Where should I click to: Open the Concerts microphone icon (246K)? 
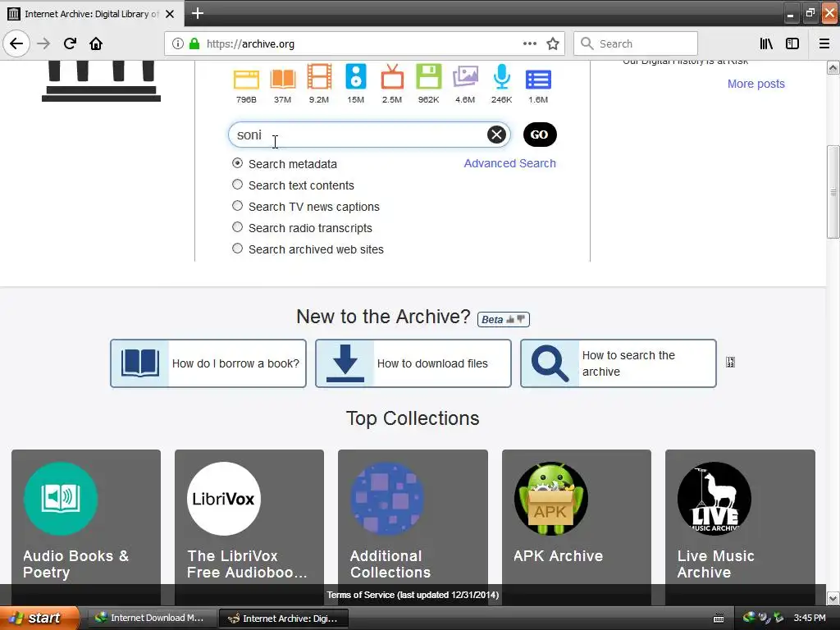pos(501,76)
